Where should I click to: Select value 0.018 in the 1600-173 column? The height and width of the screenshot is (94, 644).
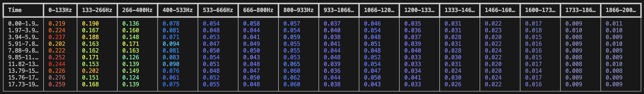(x=533, y=30)
